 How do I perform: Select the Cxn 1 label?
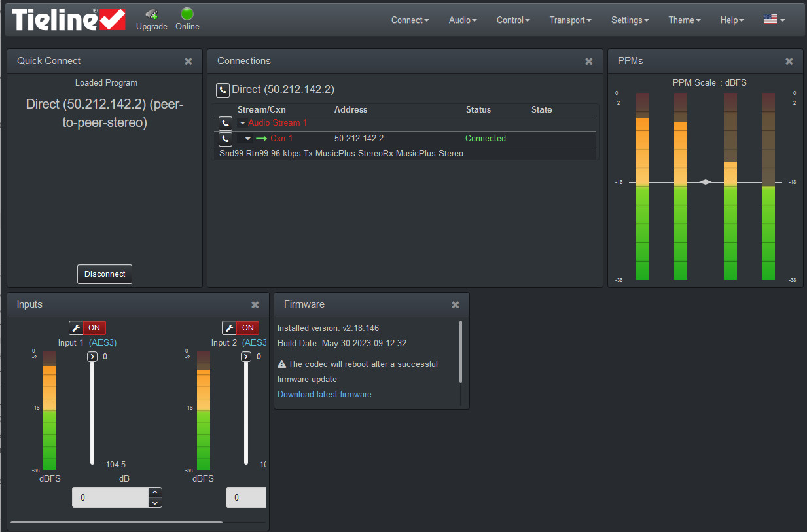tap(281, 139)
